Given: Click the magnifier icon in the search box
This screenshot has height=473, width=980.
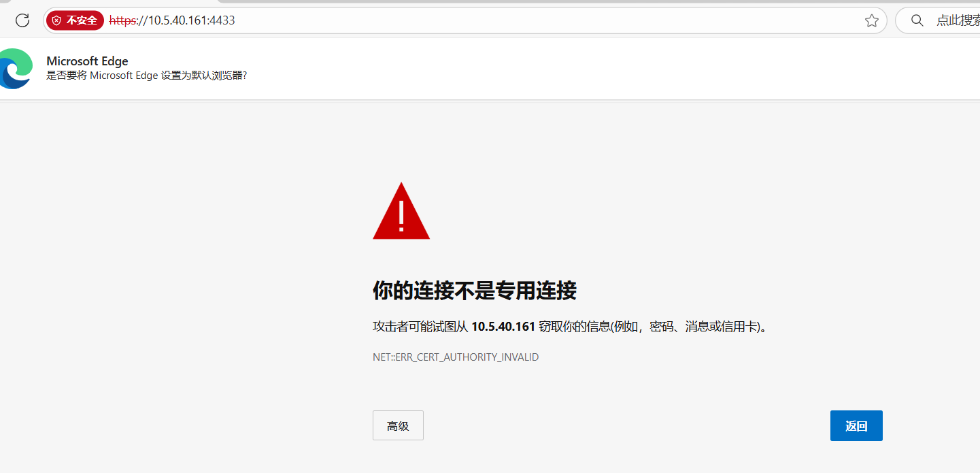Looking at the screenshot, I should pos(917,20).
